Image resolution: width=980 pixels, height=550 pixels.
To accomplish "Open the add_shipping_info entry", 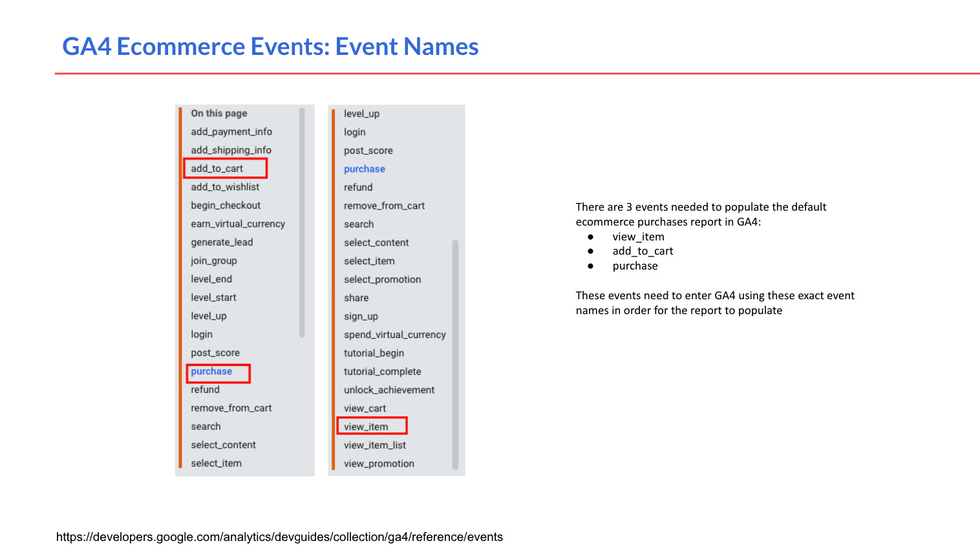I will pos(231,150).
